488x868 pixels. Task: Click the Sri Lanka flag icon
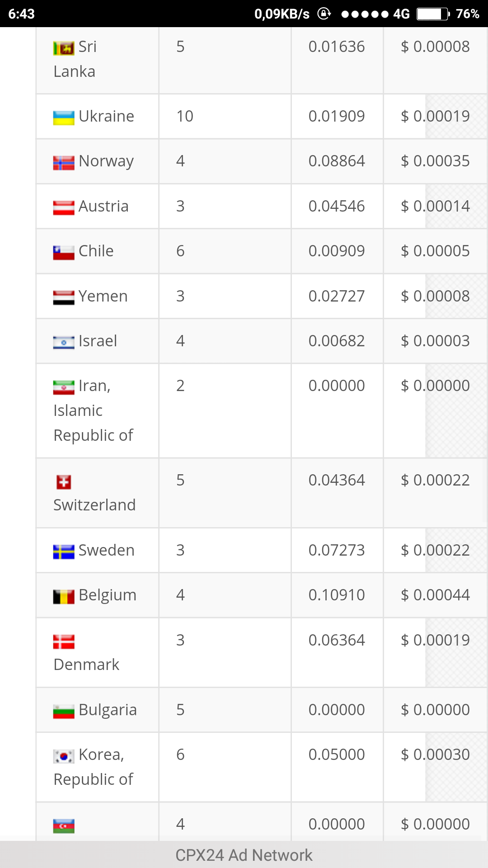pos(64,48)
